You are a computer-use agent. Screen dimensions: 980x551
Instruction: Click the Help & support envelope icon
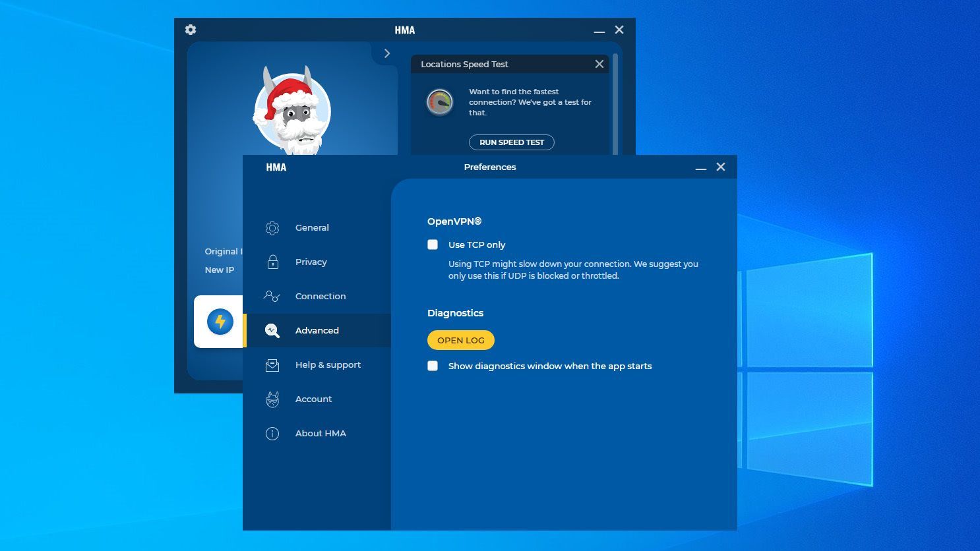[272, 365]
